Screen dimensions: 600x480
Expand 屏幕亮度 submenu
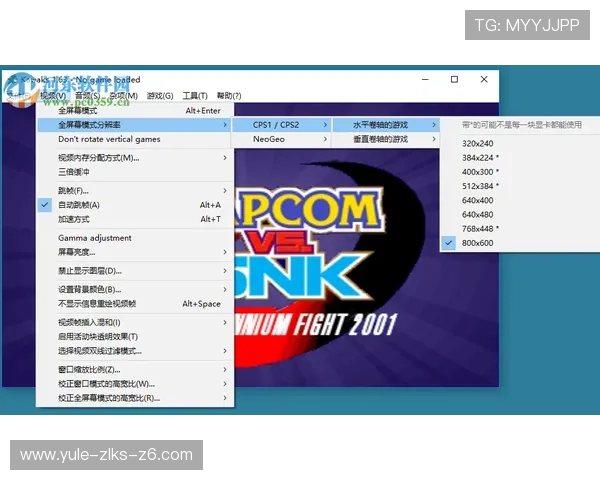click(x=135, y=252)
